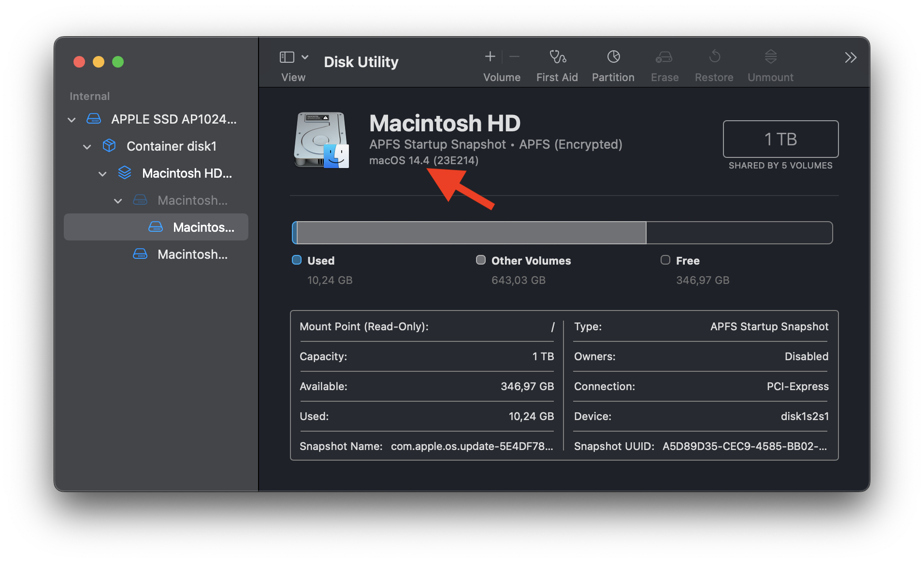Image resolution: width=924 pixels, height=563 pixels.
Task: Select APPLE SSD AP1024 drive
Action: (173, 119)
